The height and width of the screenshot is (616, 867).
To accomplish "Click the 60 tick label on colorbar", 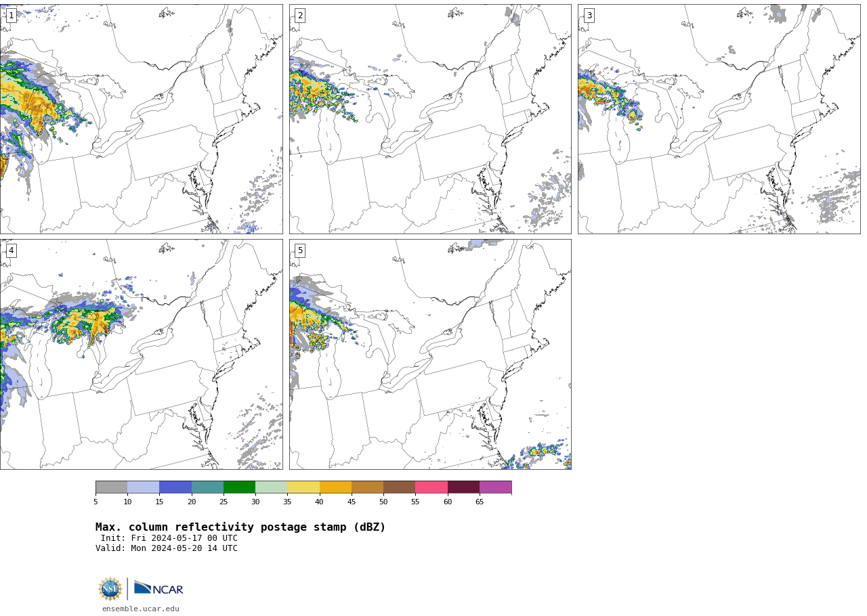I will click(x=448, y=502).
